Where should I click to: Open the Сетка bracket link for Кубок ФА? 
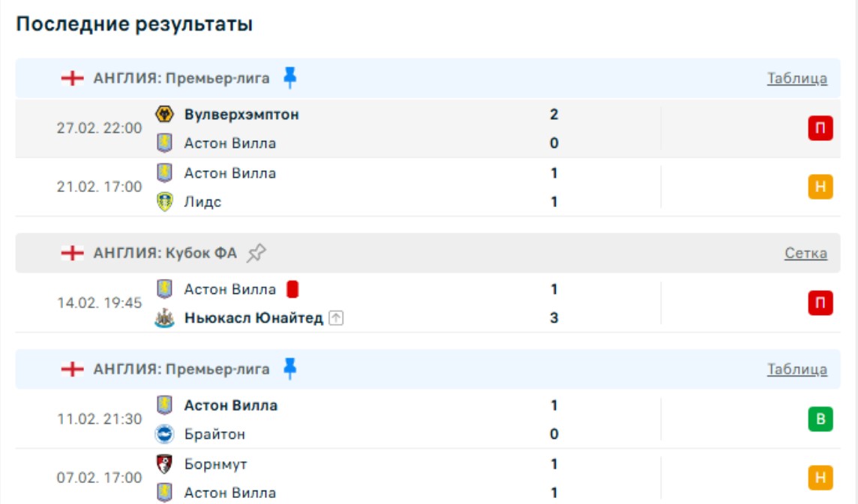[805, 253]
